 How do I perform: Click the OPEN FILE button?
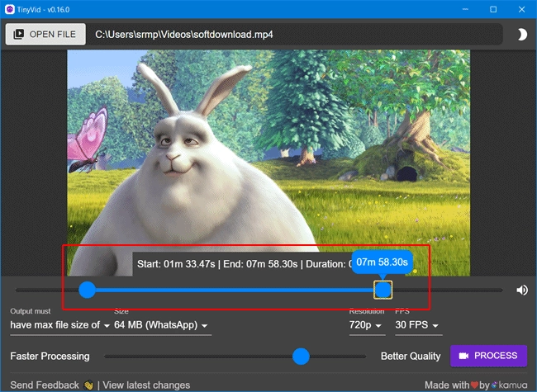[x=45, y=34]
